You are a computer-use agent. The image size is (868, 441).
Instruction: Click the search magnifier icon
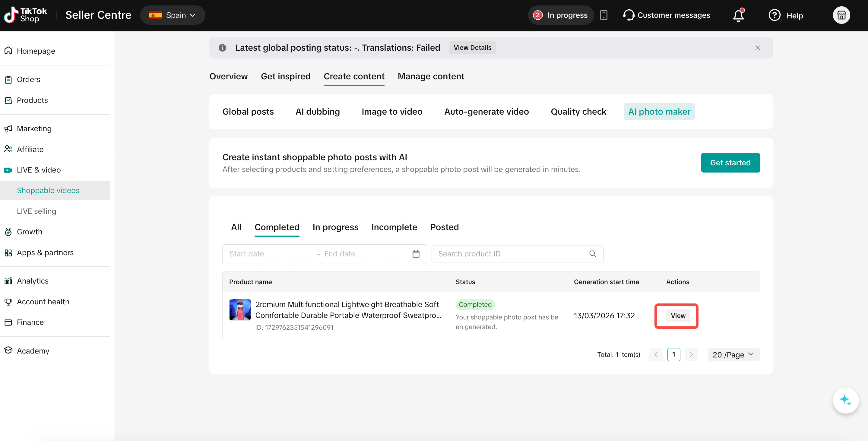click(x=592, y=254)
